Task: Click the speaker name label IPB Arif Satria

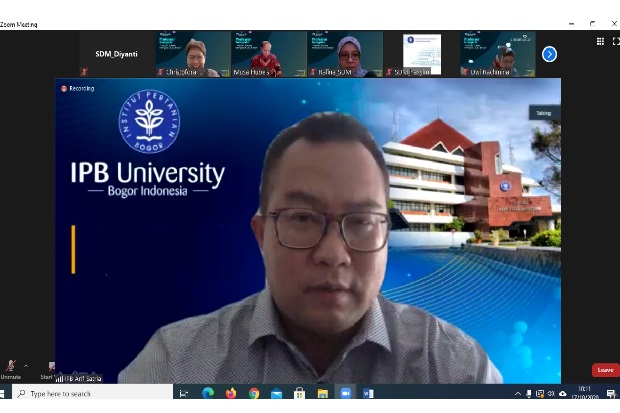Action: point(79,379)
